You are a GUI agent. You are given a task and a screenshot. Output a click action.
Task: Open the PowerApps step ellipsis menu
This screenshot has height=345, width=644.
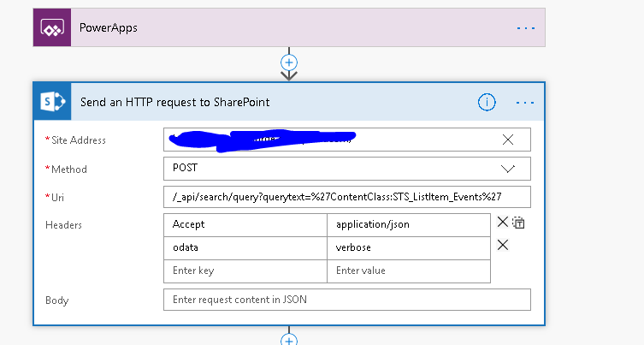[x=526, y=28]
